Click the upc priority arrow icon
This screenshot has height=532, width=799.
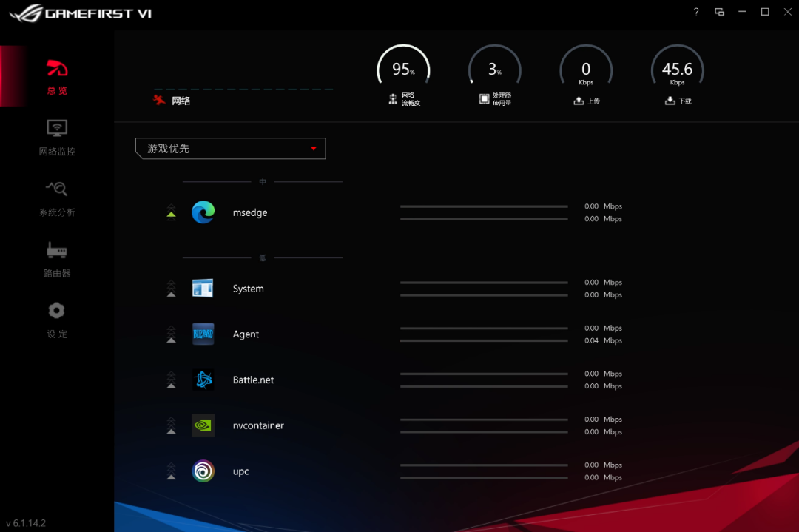[x=171, y=471]
